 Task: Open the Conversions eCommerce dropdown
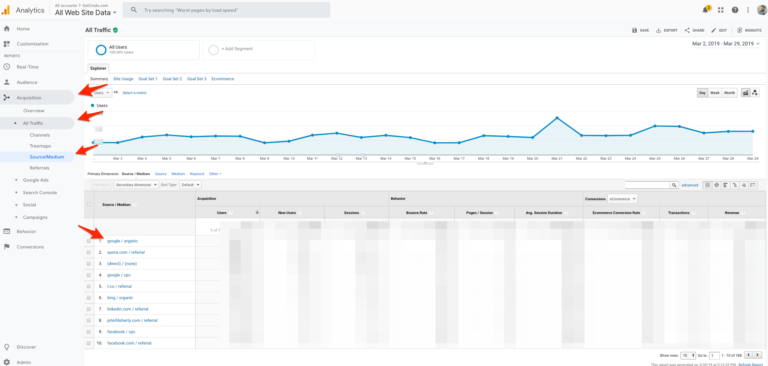coord(622,198)
